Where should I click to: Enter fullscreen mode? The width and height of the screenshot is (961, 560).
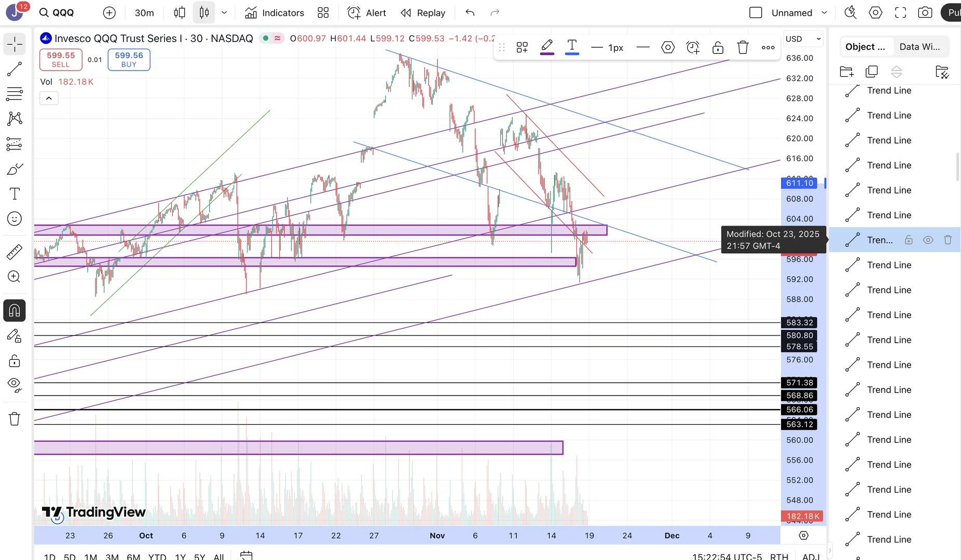coord(900,13)
